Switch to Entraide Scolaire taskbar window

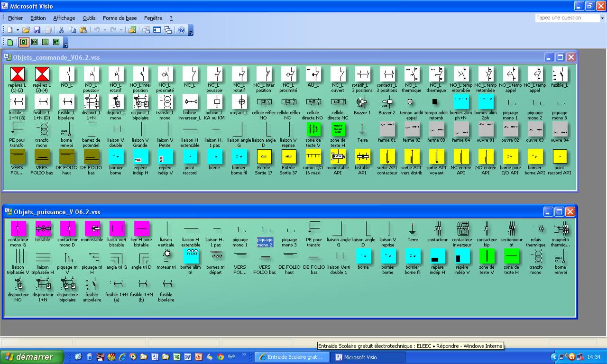(x=292, y=357)
